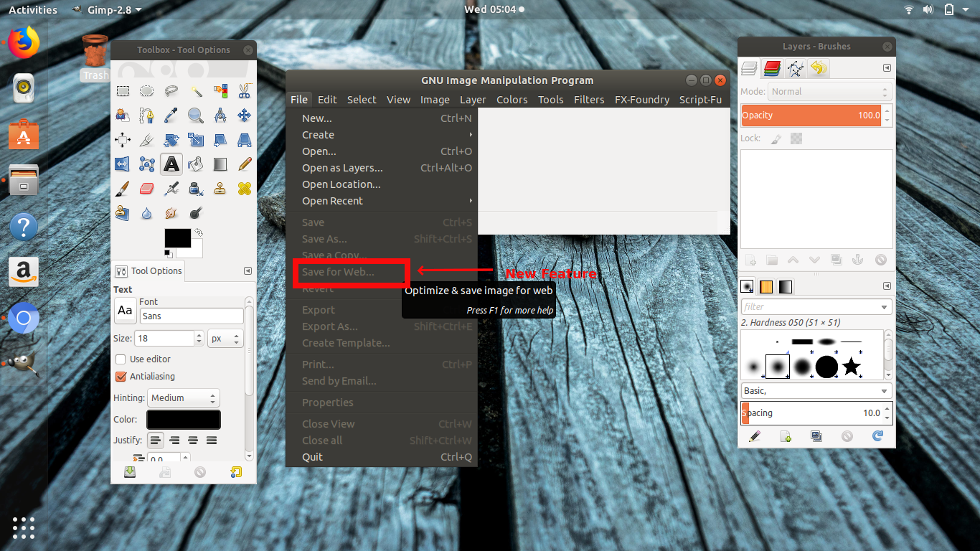This screenshot has width=980, height=551.
Task: Select the Shear tool
Action: point(220,140)
